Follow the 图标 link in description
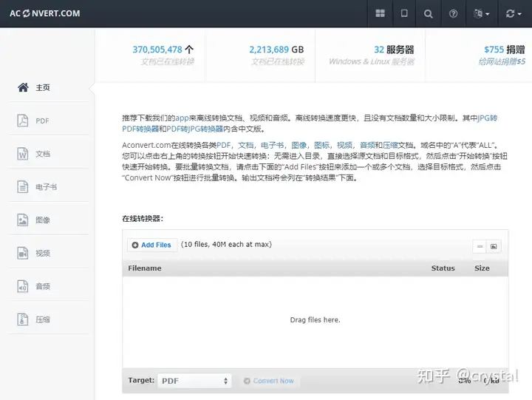This screenshot has height=400, width=532. [x=321, y=146]
